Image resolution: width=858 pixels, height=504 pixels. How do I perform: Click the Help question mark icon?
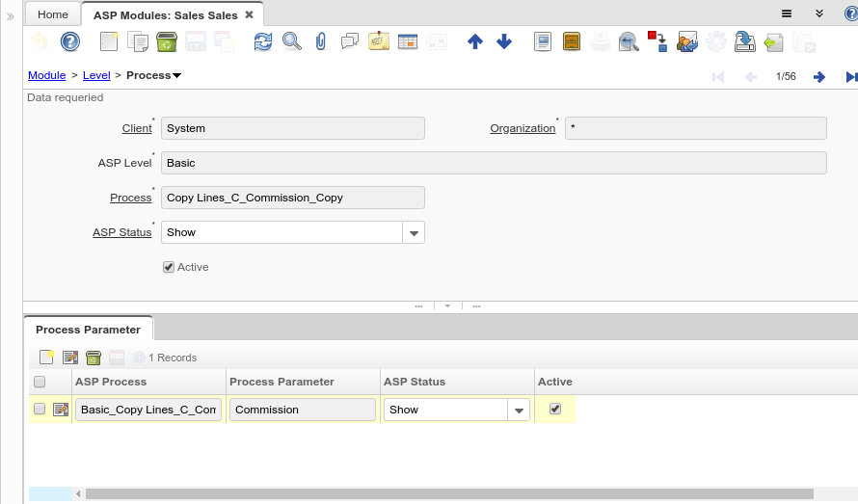[69, 41]
